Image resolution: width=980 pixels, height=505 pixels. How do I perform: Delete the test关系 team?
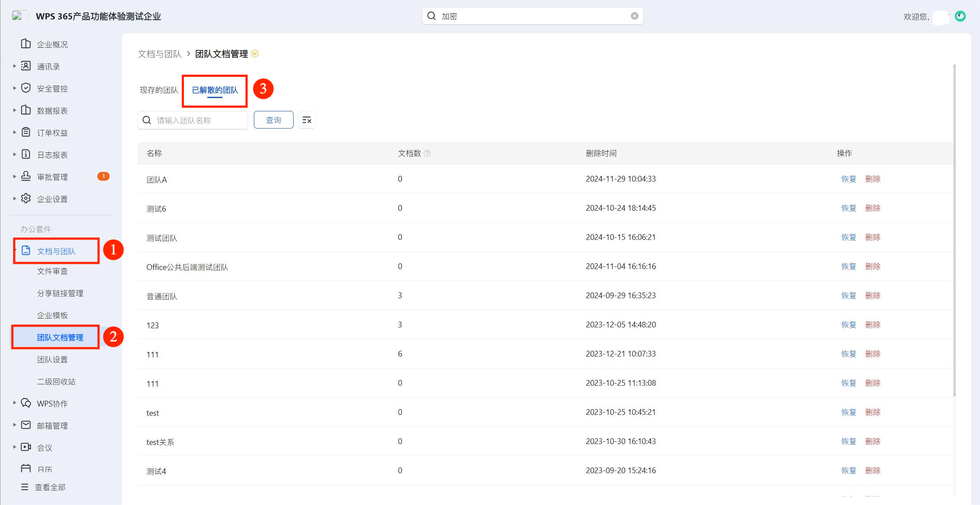(873, 441)
